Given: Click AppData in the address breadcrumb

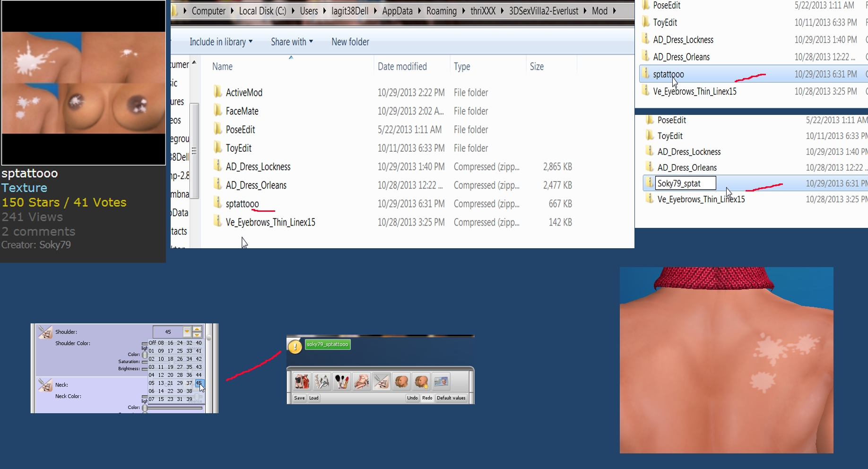Looking at the screenshot, I should point(397,11).
